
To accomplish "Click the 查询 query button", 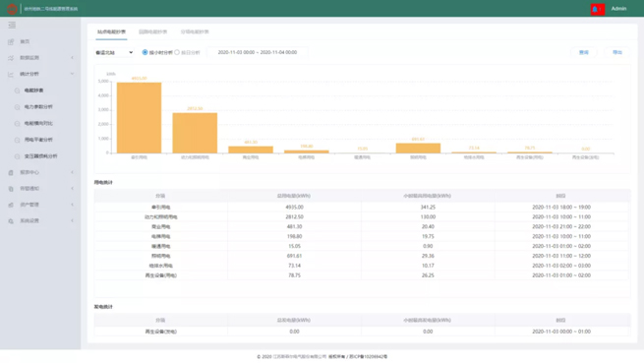I will (x=584, y=52).
